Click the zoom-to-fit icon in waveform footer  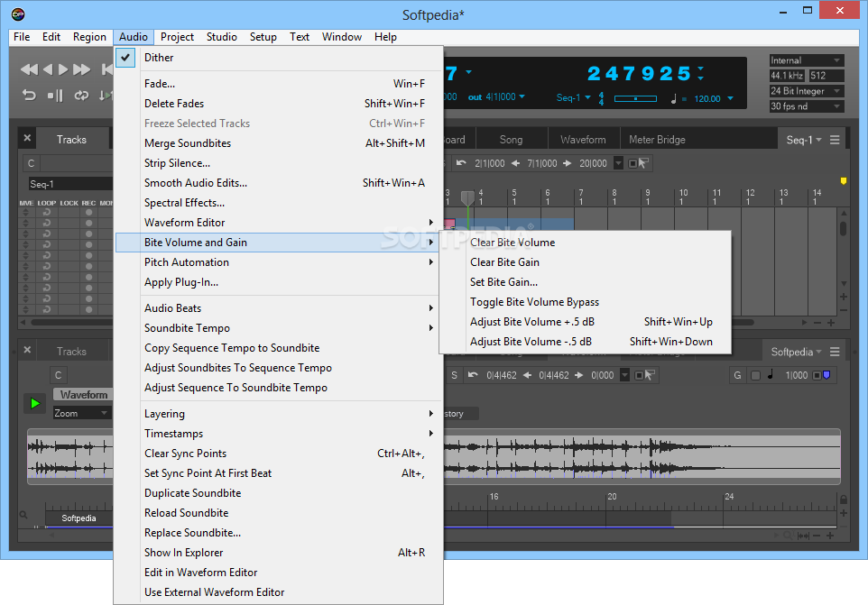click(x=803, y=536)
